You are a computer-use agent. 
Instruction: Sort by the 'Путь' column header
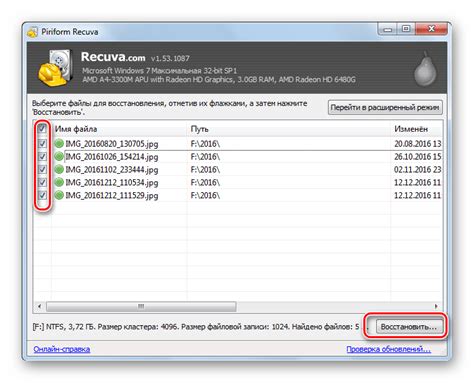coord(289,129)
